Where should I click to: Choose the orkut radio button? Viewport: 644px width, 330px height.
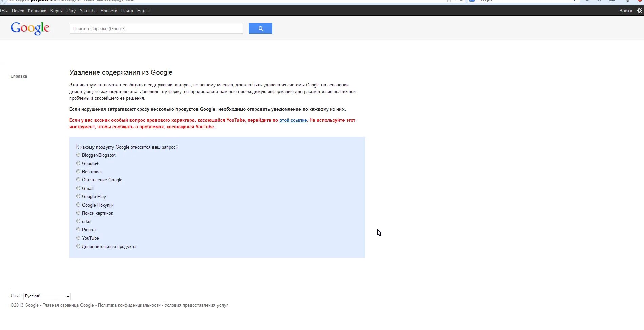78,221
